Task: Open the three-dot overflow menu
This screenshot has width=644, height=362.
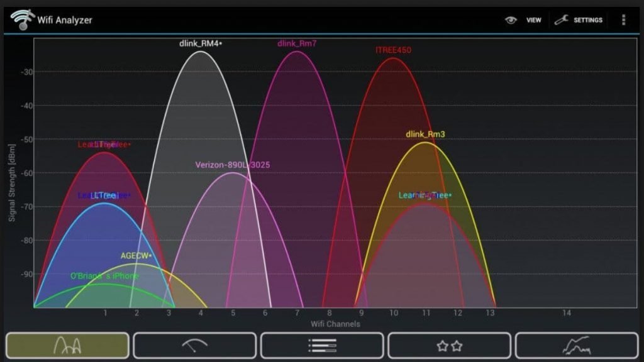Action: point(623,19)
